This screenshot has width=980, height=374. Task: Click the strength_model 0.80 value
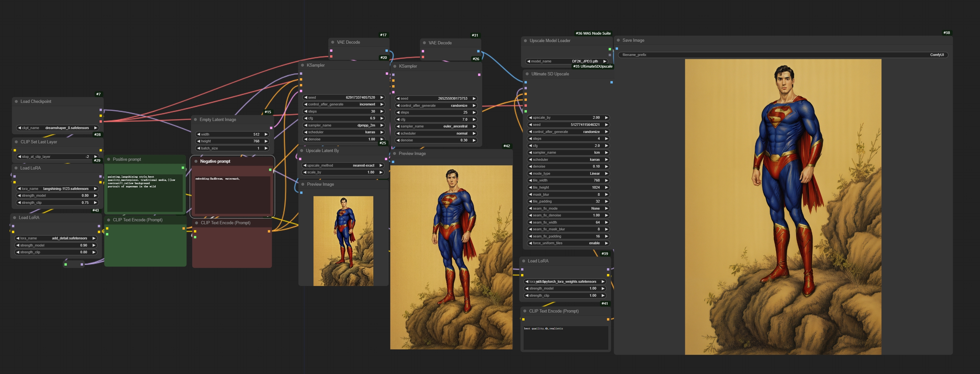pyautogui.click(x=85, y=195)
